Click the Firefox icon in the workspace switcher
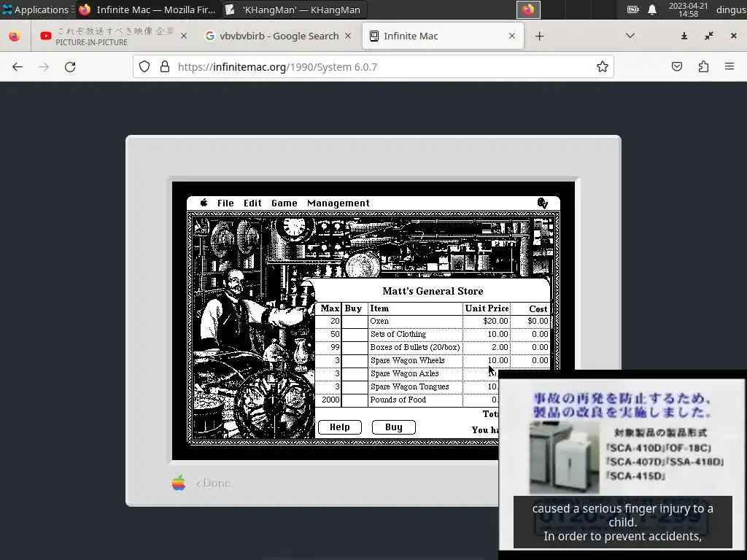This screenshot has width=747, height=560. tap(528, 9)
